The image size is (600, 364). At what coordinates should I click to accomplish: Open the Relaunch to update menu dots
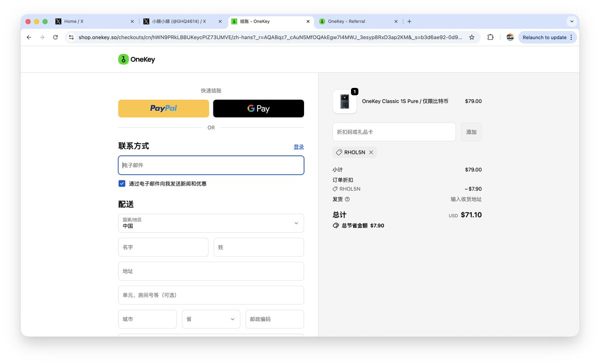tap(571, 37)
